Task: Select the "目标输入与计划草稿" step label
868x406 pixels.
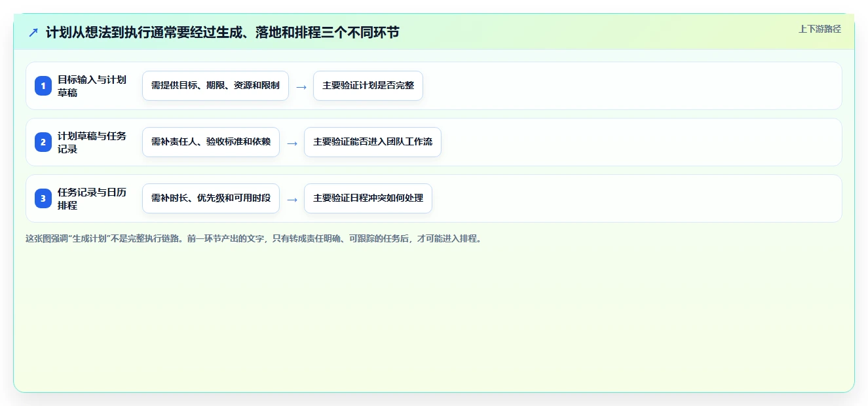Action: (92, 86)
